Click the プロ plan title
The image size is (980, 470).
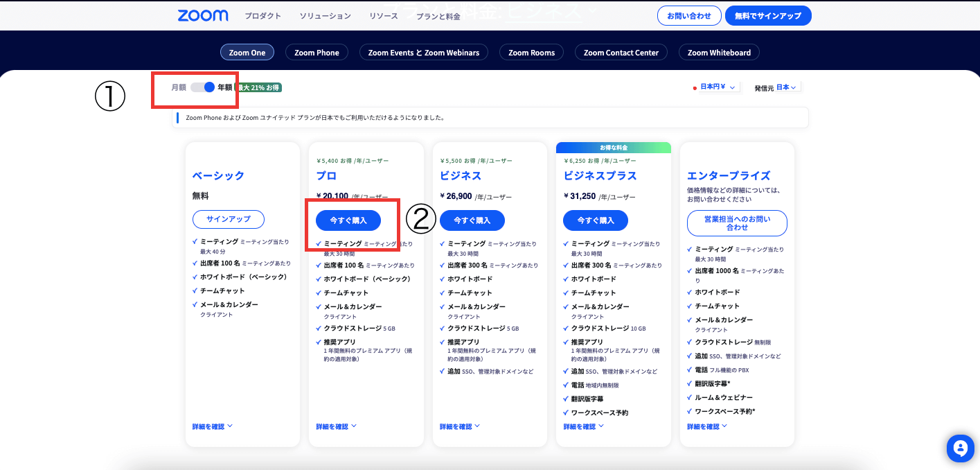[326, 175]
